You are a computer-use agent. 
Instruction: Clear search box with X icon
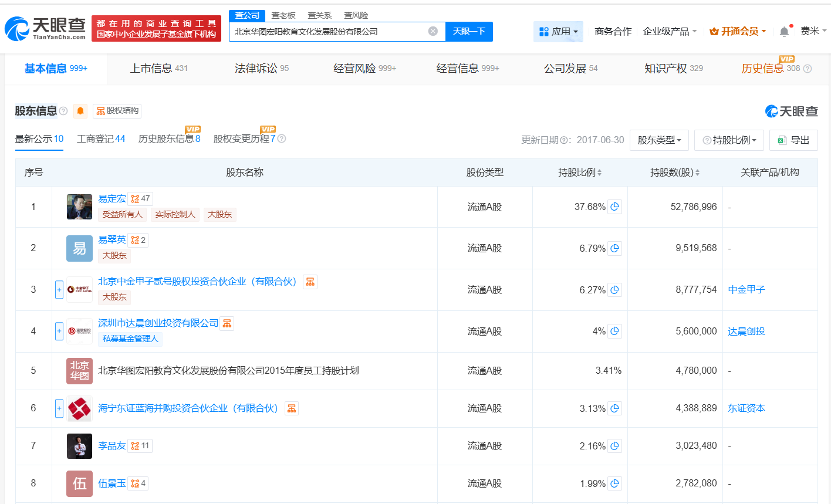point(433,31)
